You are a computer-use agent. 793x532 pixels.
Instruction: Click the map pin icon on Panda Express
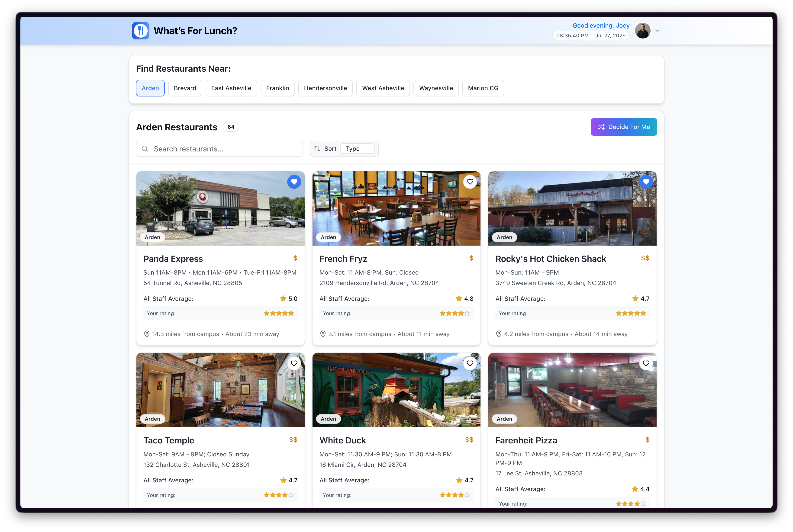click(147, 334)
